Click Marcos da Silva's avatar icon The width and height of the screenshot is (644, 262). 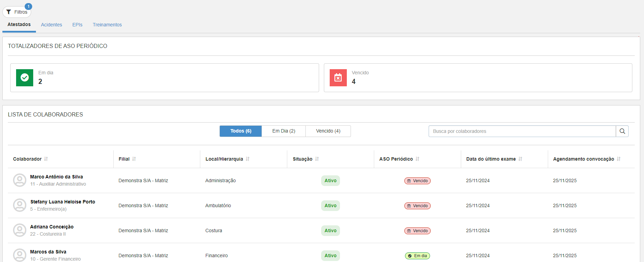[20, 255]
